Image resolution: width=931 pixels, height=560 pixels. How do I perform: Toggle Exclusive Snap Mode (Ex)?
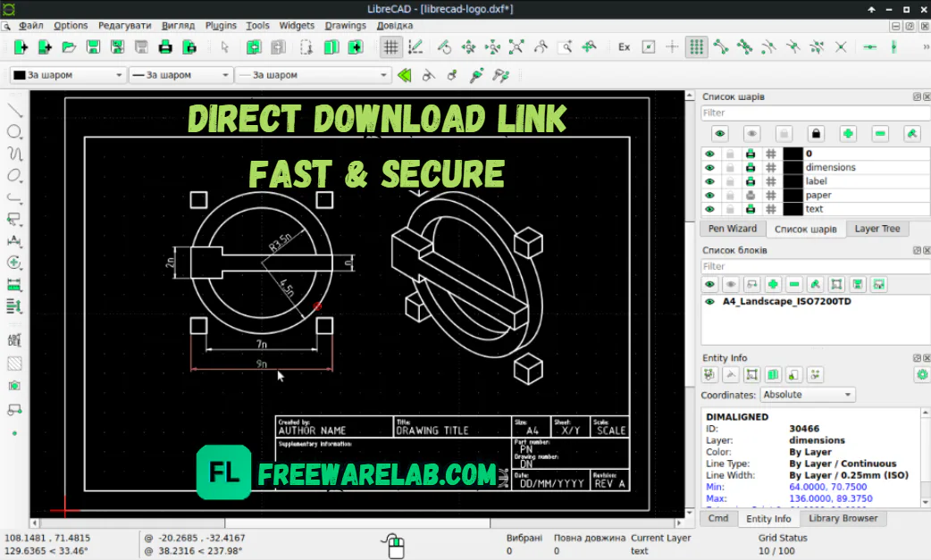624,46
